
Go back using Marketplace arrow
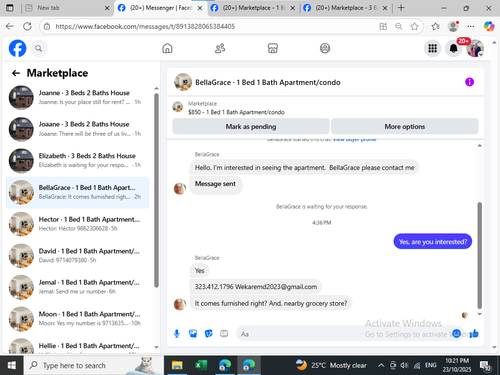click(16, 73)
